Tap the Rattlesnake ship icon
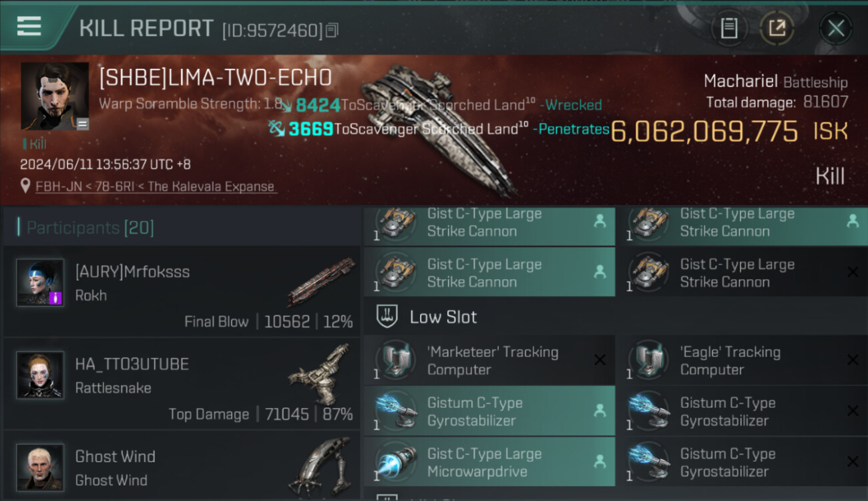Viewport: 868px width, 501px height. coord(322,373)
